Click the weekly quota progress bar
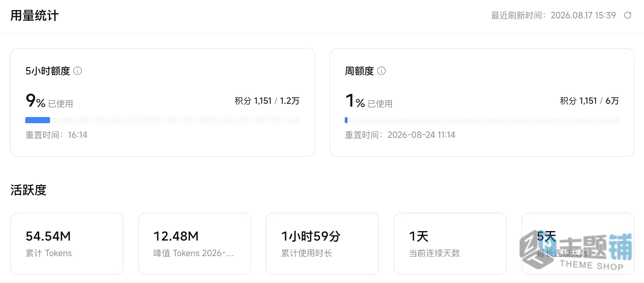 pyautogui.click(x=482, y=120)
